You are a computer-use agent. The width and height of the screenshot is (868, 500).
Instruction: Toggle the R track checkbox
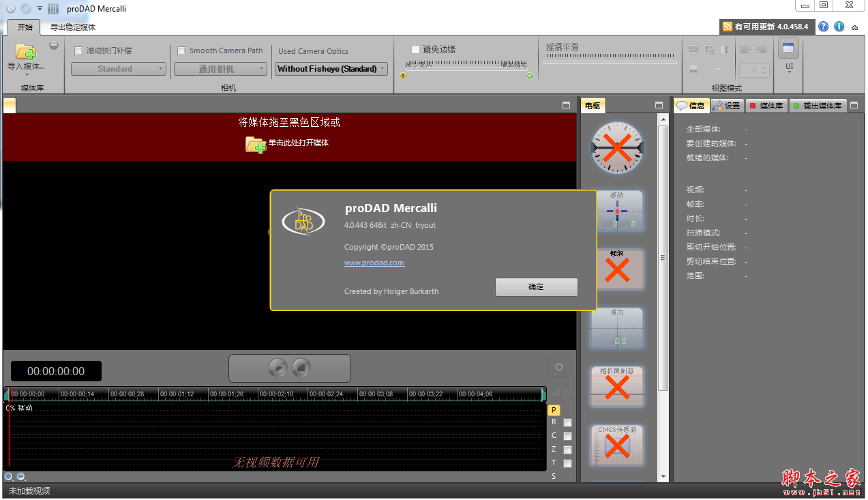click(567, 423)
